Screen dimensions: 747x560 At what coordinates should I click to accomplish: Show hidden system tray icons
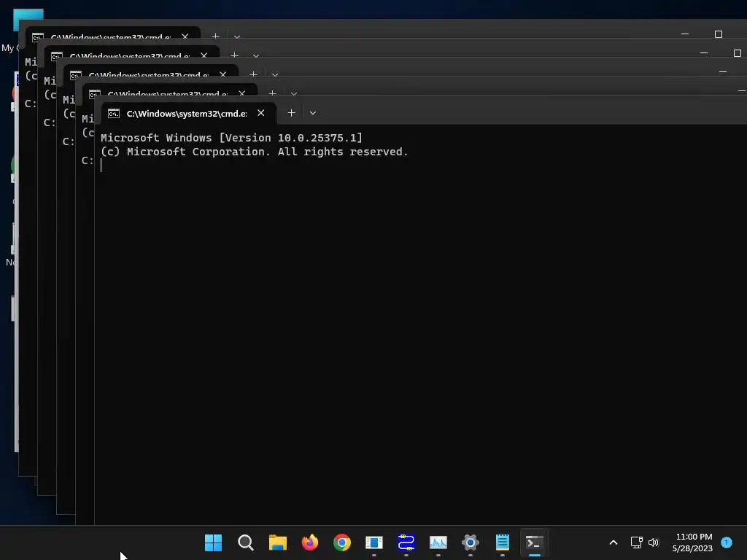coord(614,542)
